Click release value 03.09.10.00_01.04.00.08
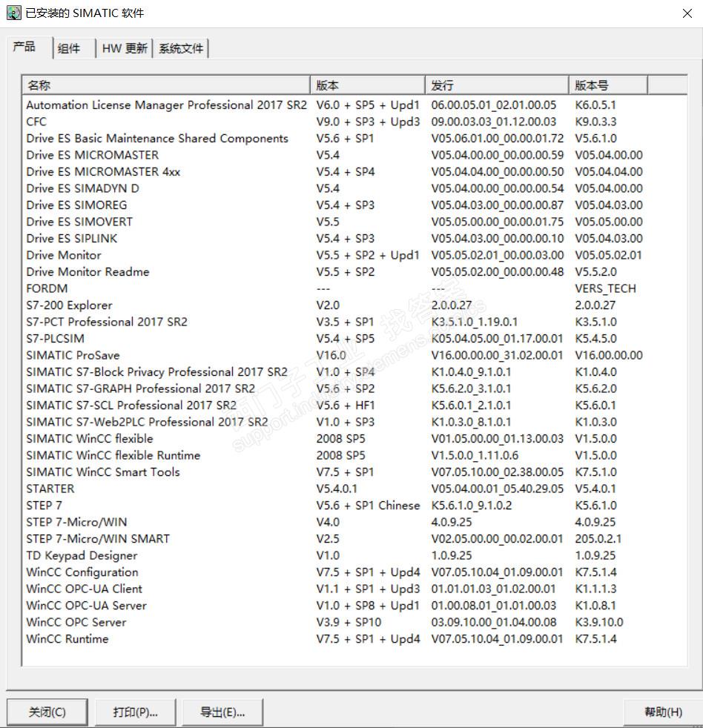This screenshot has height=728, width=703. click(494, 623)
